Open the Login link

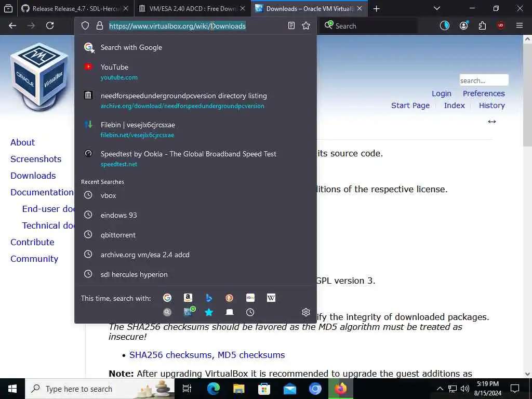point(442,94)
